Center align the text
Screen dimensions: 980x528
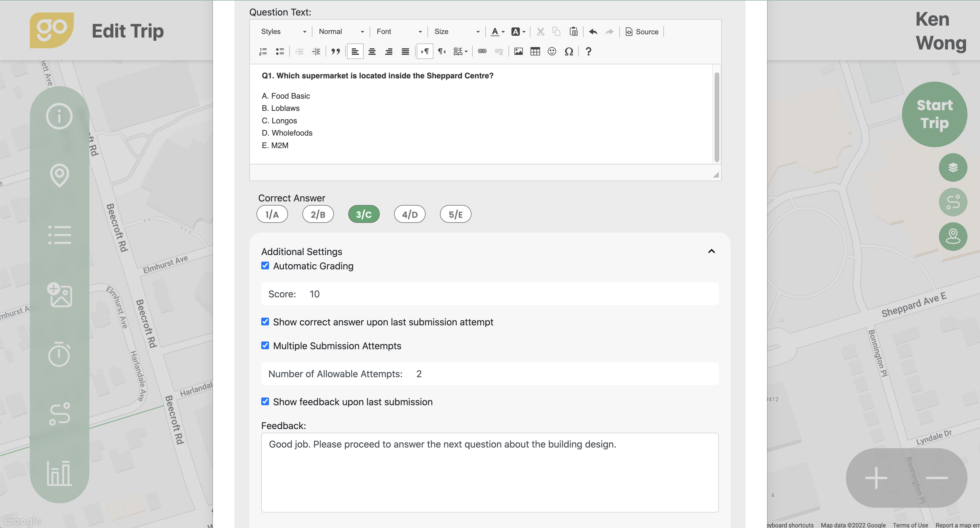click(372, 51)
